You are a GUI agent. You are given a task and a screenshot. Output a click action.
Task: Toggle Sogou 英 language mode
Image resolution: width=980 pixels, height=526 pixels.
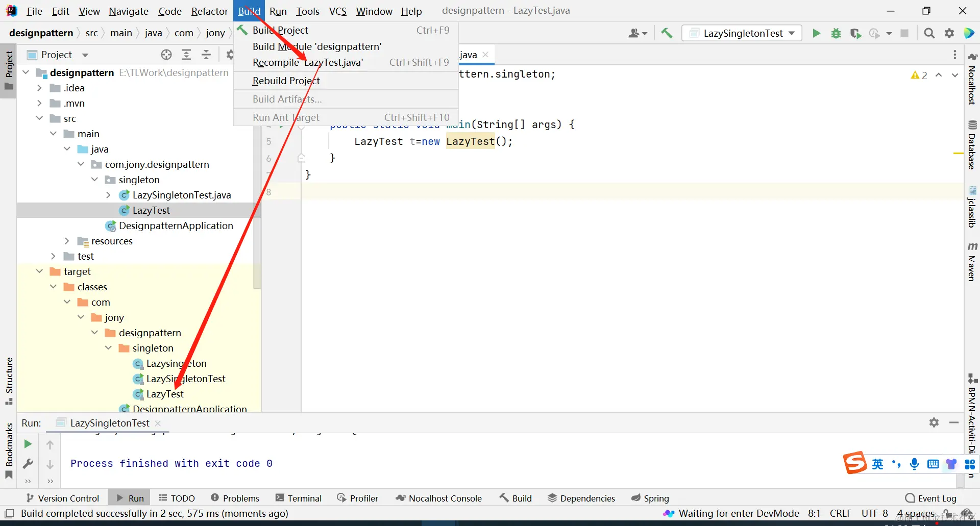(877, 464)
